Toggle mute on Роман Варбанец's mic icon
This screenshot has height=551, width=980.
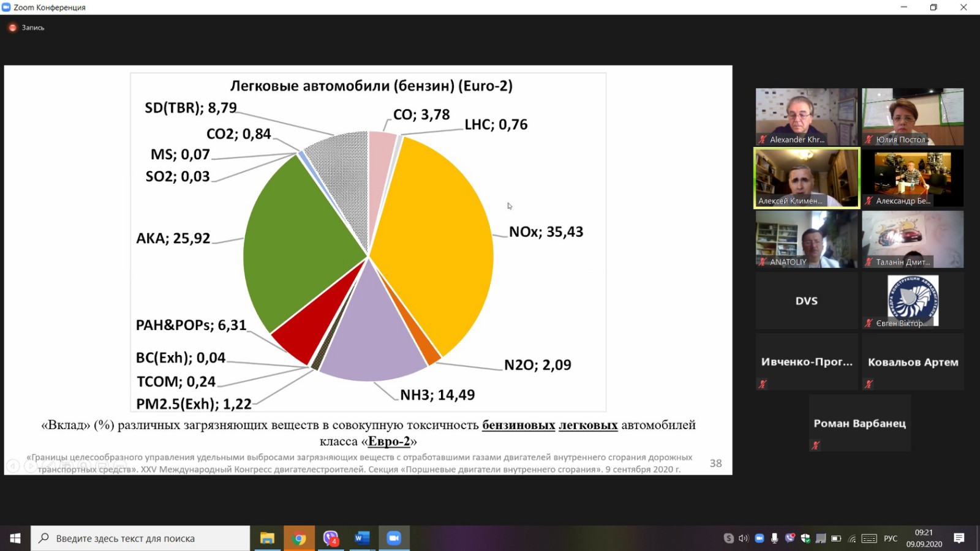(815, 445)
